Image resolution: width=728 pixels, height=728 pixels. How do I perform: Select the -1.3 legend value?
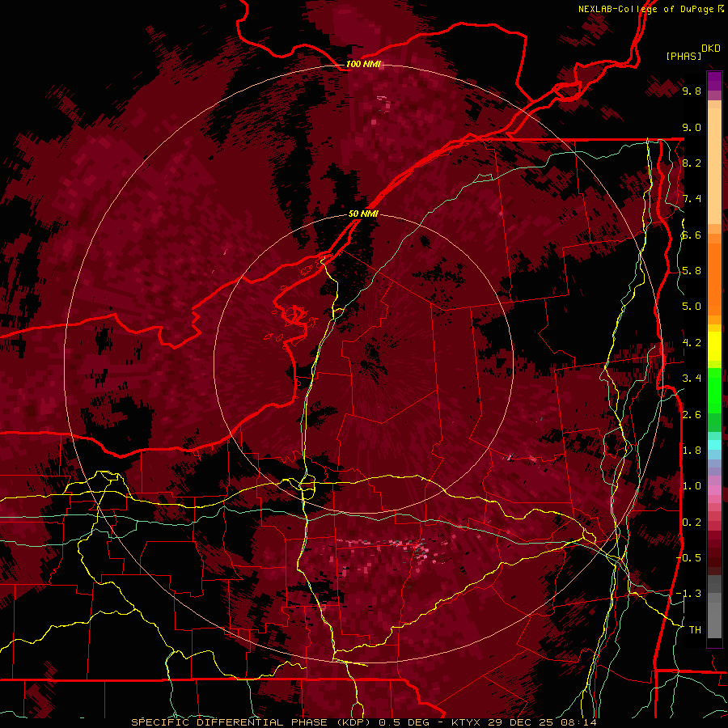(x=689, y=594)
